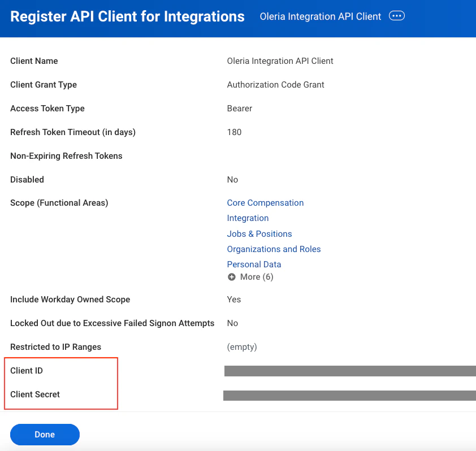Open the Integration functional area link
The width and height of the screenshot is (476, 451).
(x=248, y=218)
